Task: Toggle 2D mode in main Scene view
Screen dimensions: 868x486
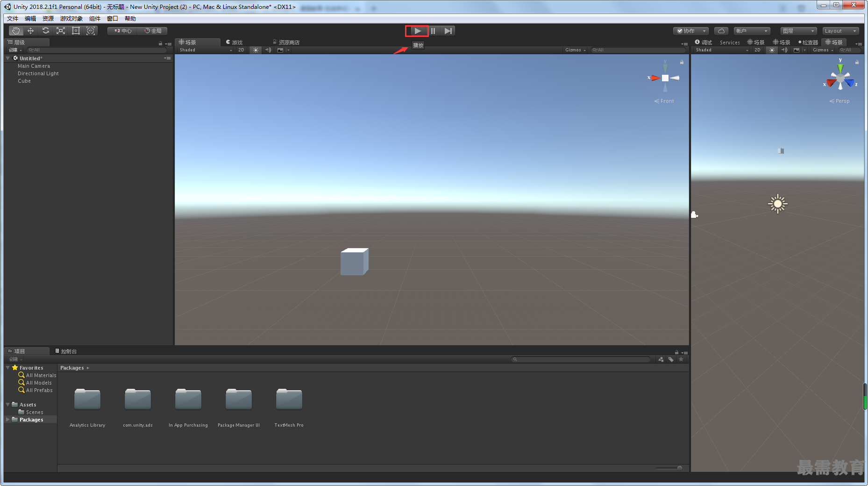Action: coord(241,50)
